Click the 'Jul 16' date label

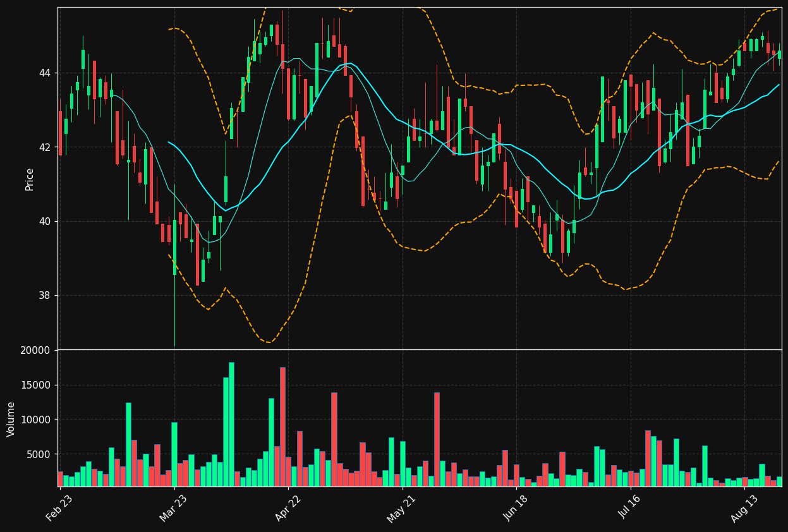coord(629,507)
